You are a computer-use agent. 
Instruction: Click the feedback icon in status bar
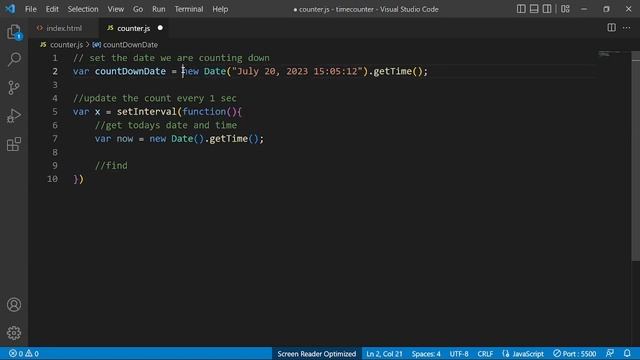[x=610, y=353]
